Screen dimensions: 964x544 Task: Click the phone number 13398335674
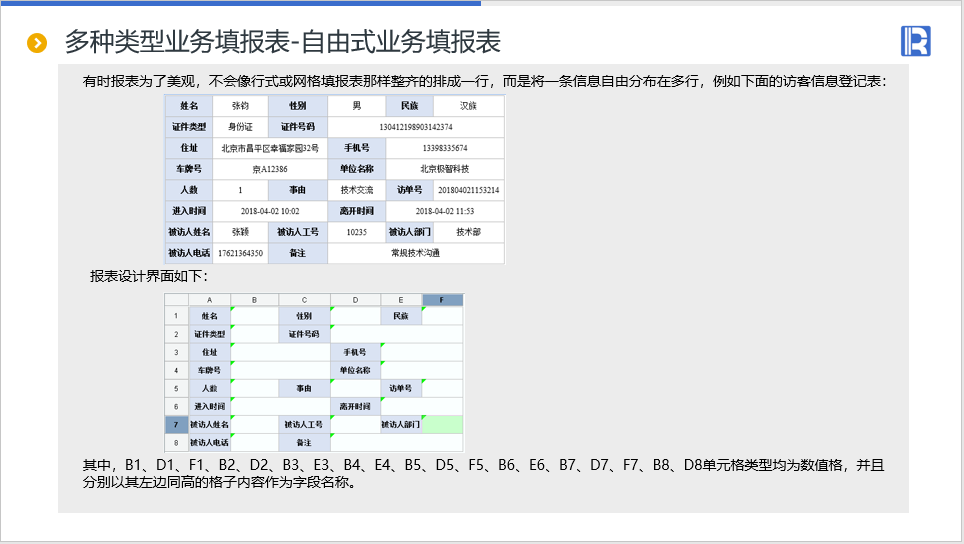pos(445,148)
